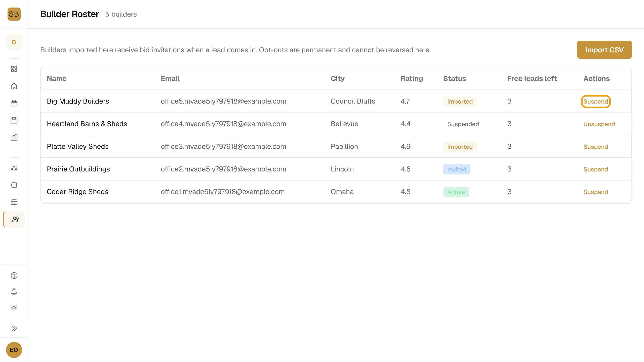Click the Status column header
The height and width of the screenshot is (362, 644).
point(455,78)
